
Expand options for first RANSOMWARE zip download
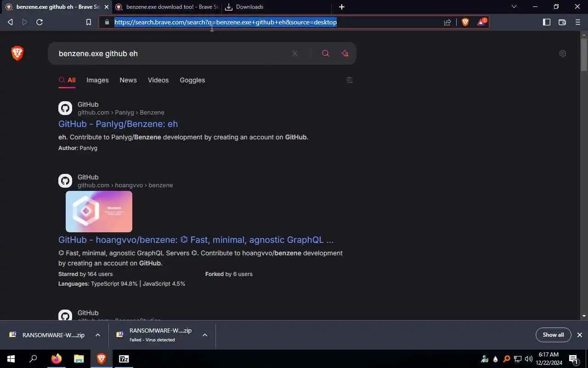[x=97, y=335]
